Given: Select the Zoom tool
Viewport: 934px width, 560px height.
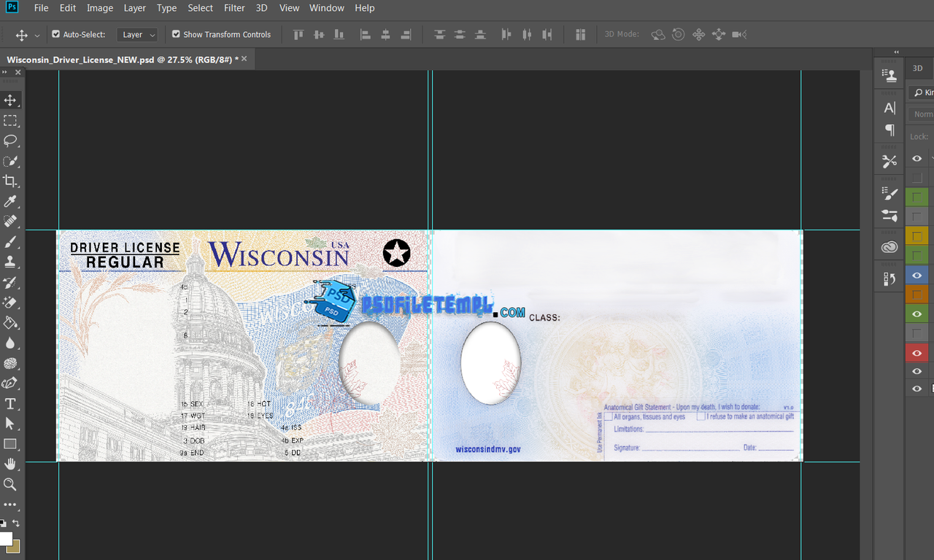Looking at the screenshot, I should coord(10,484).
